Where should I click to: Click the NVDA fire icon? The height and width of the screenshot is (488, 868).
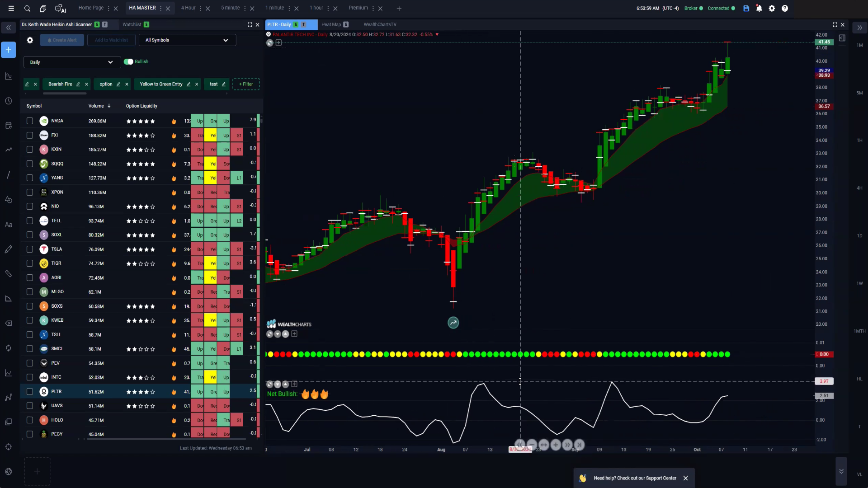(x=174, y=121)
